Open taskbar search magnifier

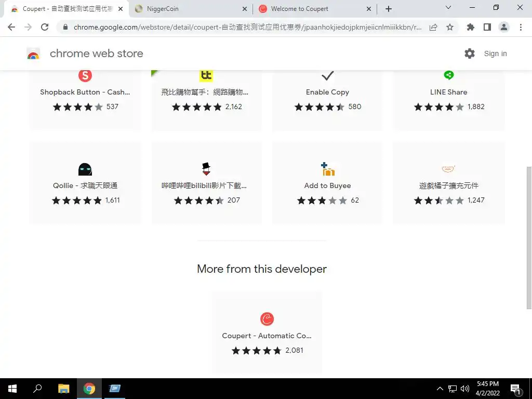(x=37, y=388)
